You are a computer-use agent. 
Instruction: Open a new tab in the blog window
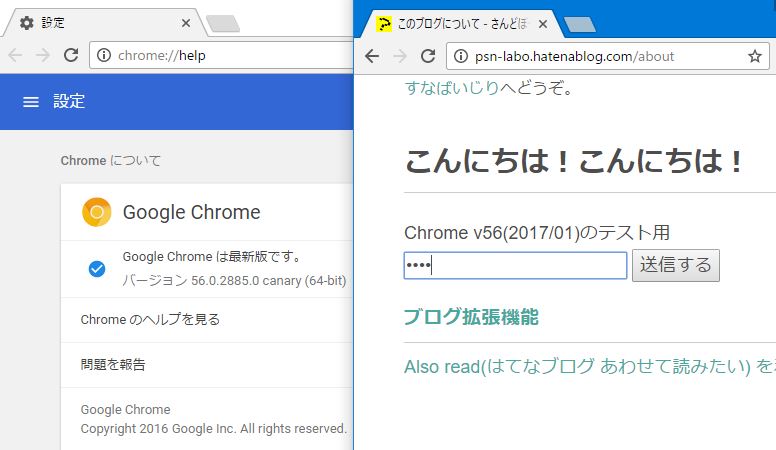pyautogui.click(x=580, y=24)
